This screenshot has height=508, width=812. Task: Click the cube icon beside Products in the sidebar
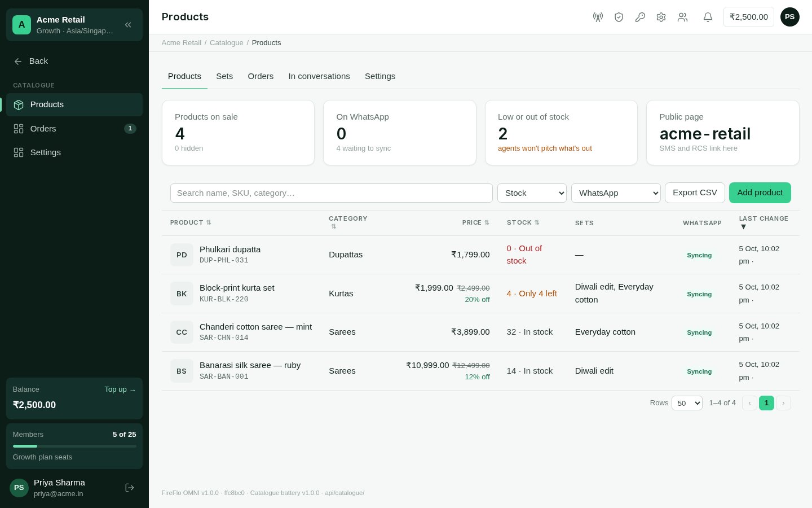19,104
